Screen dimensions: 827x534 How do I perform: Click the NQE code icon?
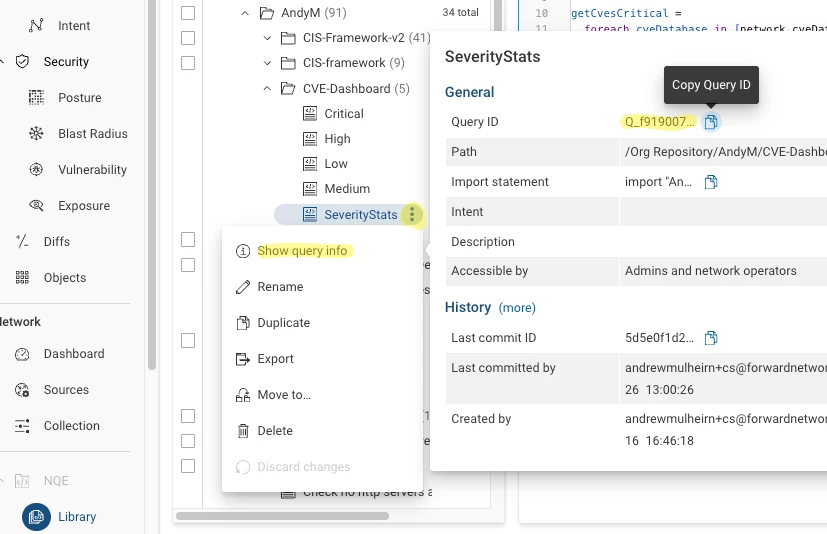[22, 481]
